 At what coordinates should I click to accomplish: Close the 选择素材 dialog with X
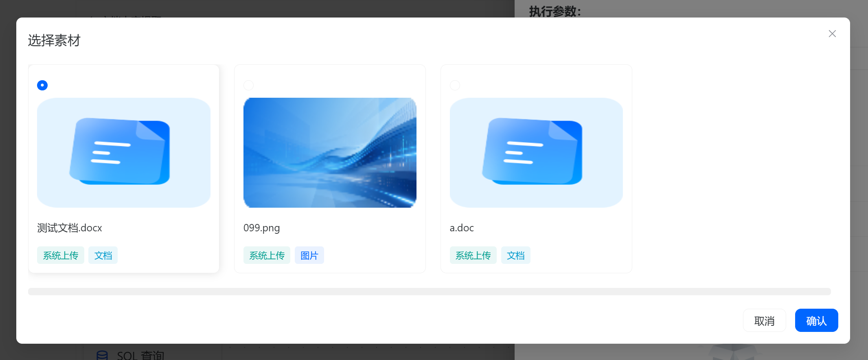832,34
